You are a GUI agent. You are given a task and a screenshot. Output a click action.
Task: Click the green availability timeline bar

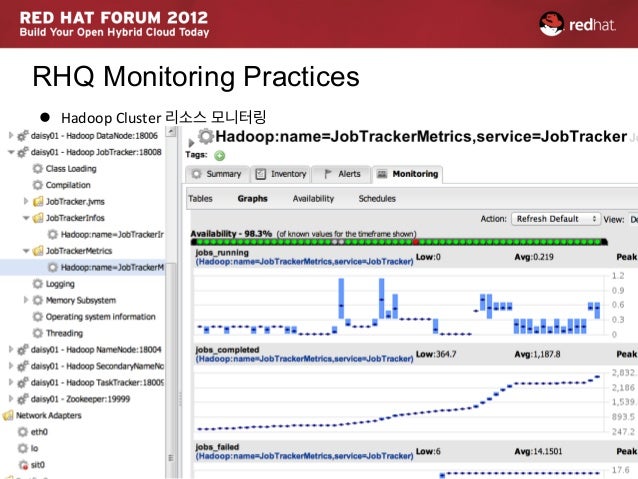[x=399, y=242]
